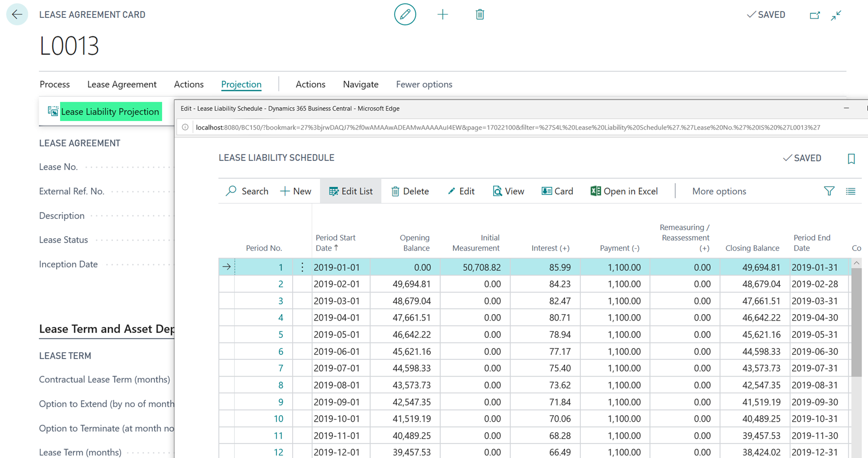Click the vertical scrollbar thumb of schedule list
The width and height of the screenshot is (868, 458).
point(856,323)
